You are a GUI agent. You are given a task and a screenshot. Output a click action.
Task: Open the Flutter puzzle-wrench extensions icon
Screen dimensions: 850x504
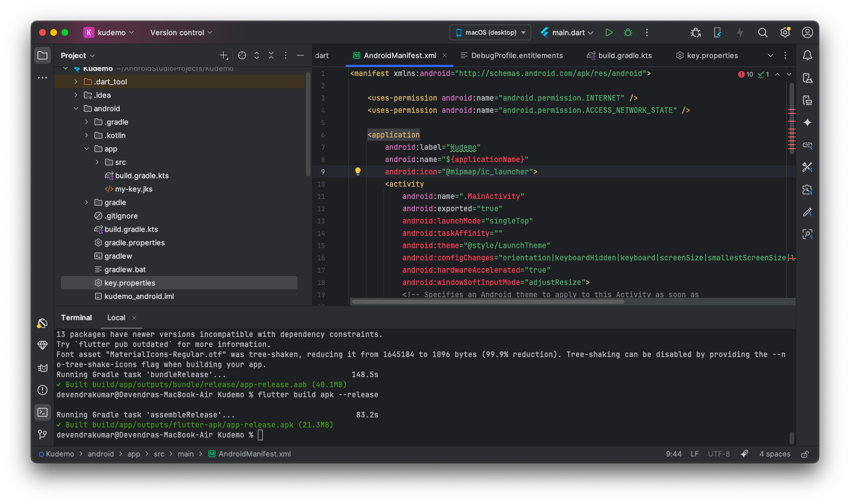(x=807, y=189)
